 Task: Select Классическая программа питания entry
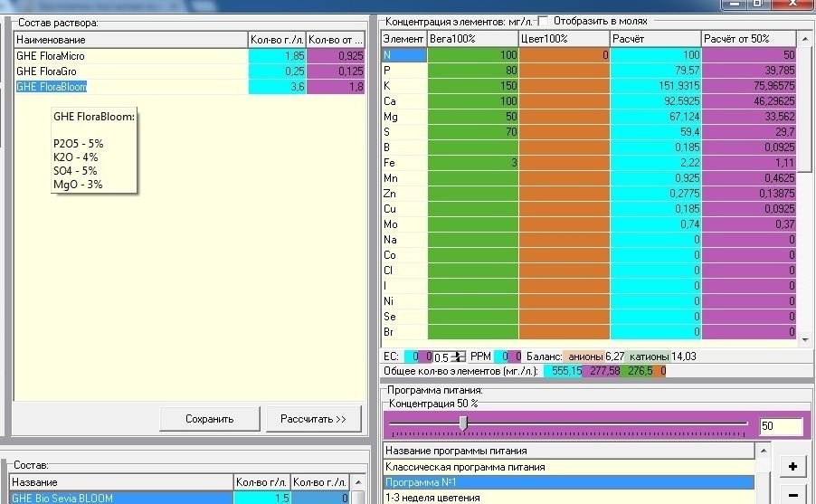click(x=569, y=467)
